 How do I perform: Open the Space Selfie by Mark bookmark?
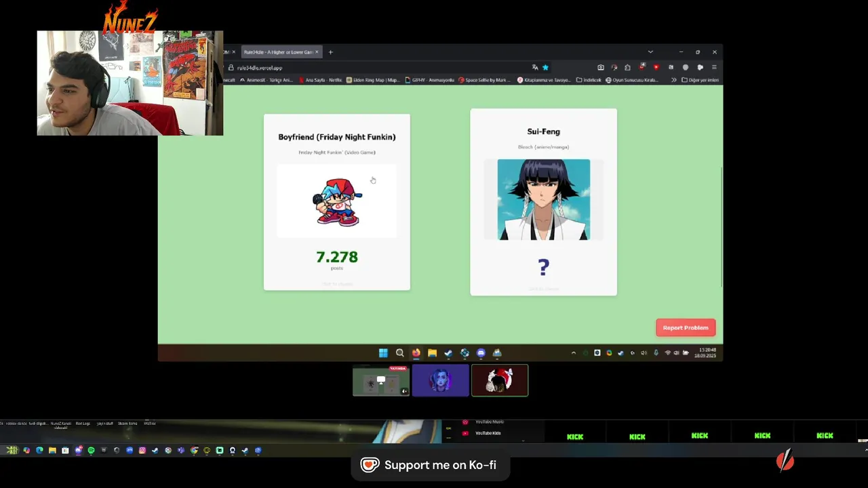point(484,80)
